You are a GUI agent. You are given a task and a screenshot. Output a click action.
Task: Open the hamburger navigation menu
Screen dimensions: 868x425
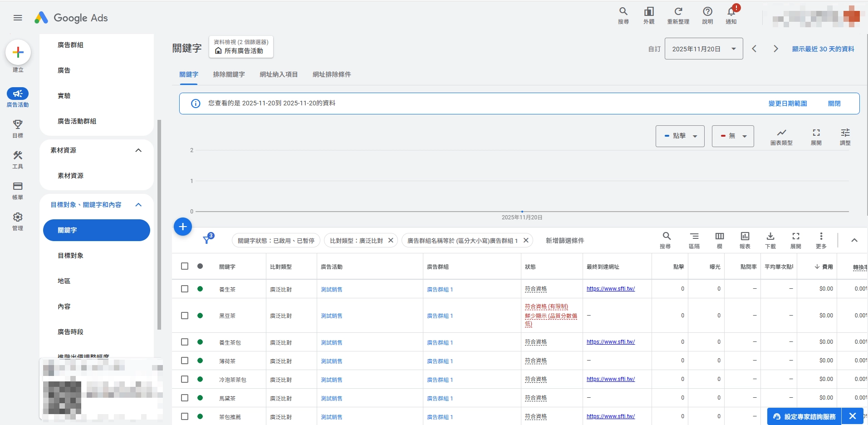[x=18, y=18]
